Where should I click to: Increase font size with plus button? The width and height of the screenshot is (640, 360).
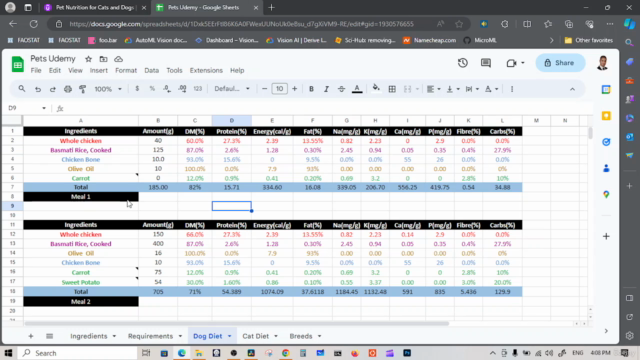tap(294, 89)
